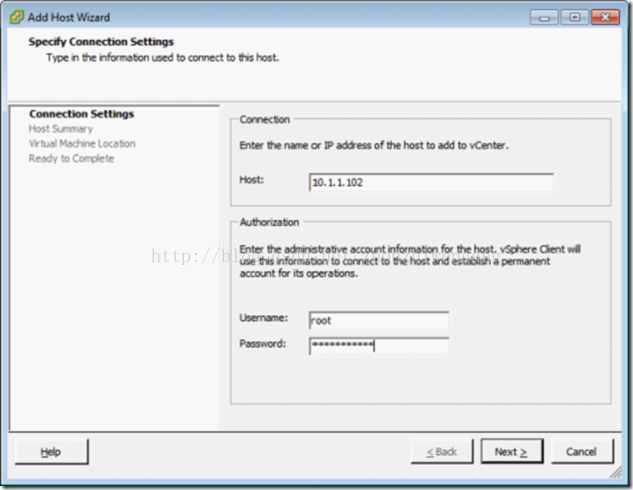Click the Cancel button
The width and height of the screenshot is (633, 490).
pyautogui.click(x=582, y=451)
